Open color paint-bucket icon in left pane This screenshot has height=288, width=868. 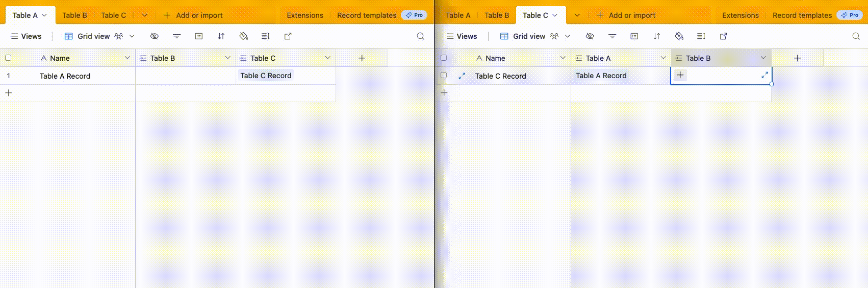243,36
